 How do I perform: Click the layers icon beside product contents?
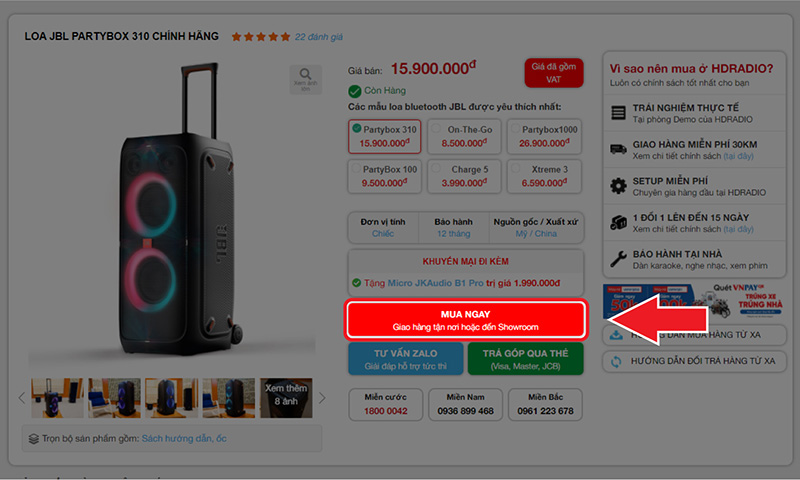pos(34,439)
